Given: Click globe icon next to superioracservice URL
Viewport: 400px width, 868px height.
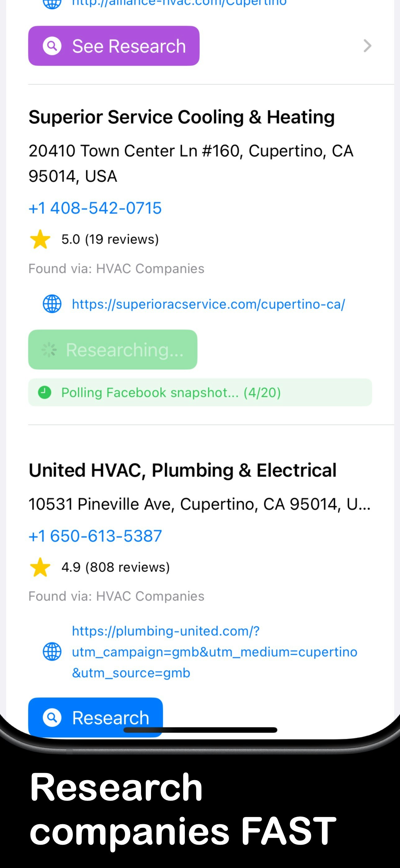Looking at the screenshot, I should click(52, 304).
